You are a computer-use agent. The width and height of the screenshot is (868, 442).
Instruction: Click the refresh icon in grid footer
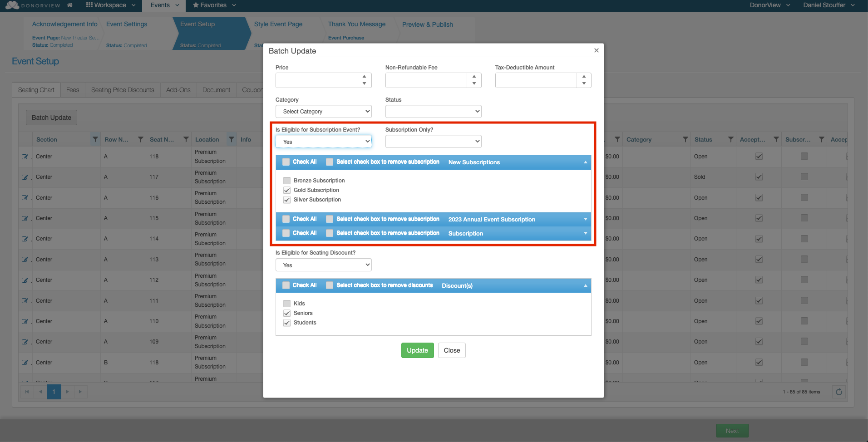click(x=839, y=392)
